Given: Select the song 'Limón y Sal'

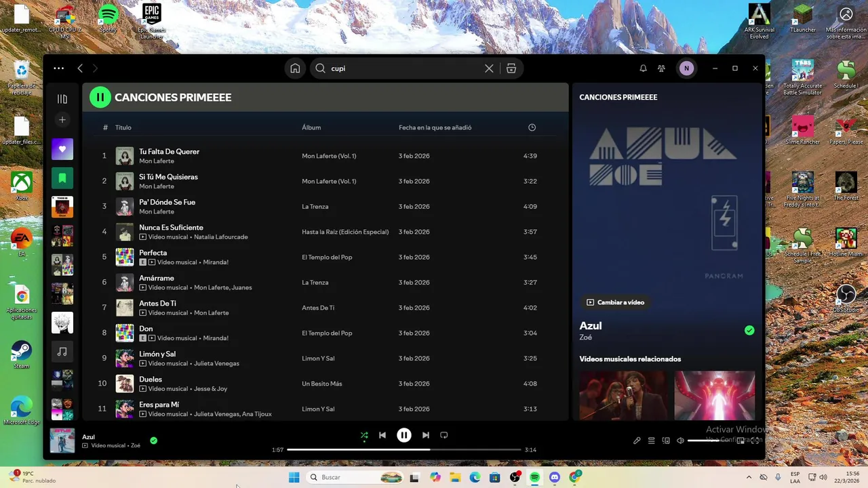Looking at the screenshot, I should (x=157, y=354).
